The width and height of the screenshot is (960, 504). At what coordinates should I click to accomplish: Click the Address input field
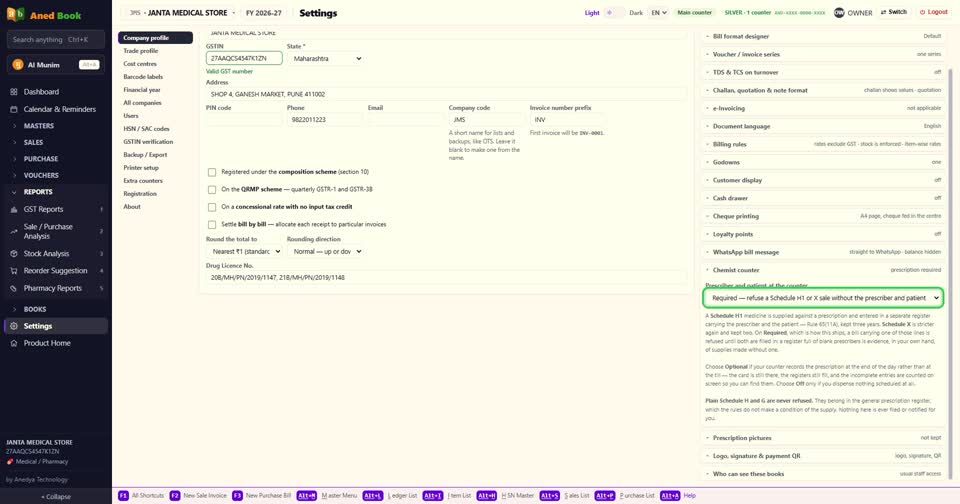446,94
